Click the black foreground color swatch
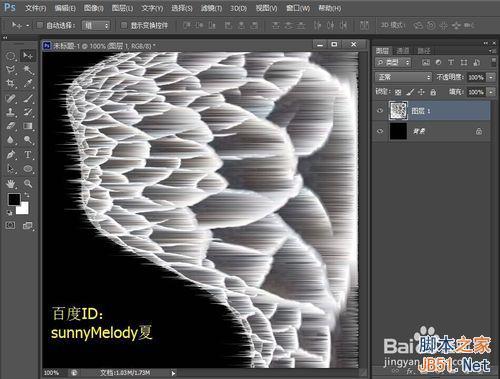Image resolution: width=500 pixels, height=379 pixels. [x=14, y=199]
